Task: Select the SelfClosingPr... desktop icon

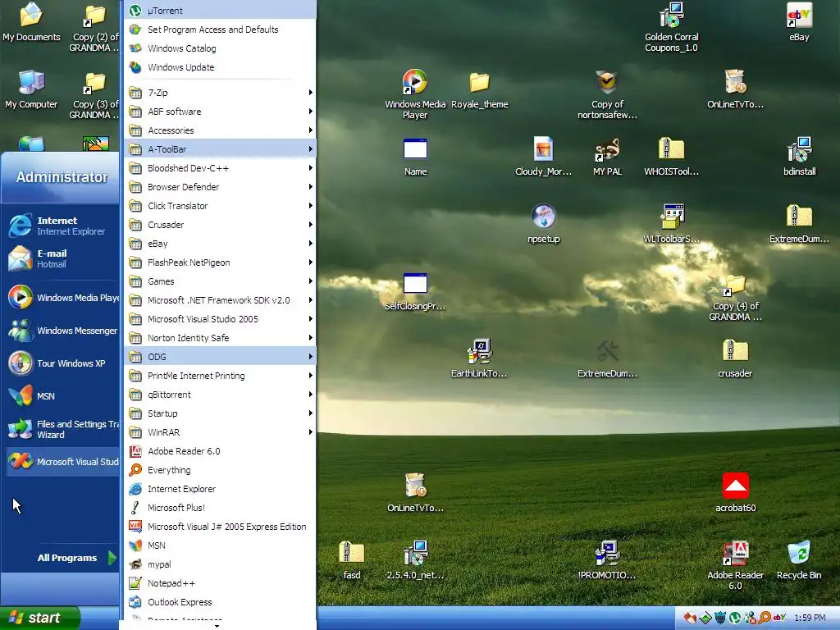Action: pos(414,291)
